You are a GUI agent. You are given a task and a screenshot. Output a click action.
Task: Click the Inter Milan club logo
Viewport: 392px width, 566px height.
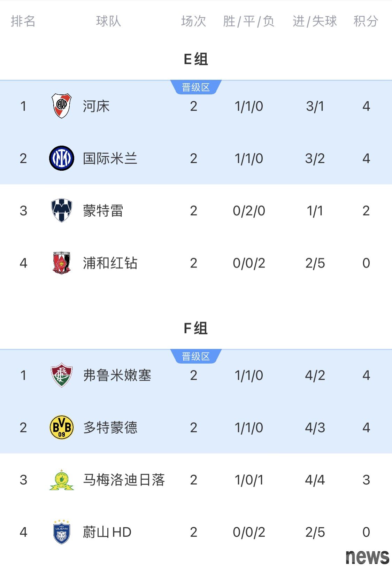61,158
